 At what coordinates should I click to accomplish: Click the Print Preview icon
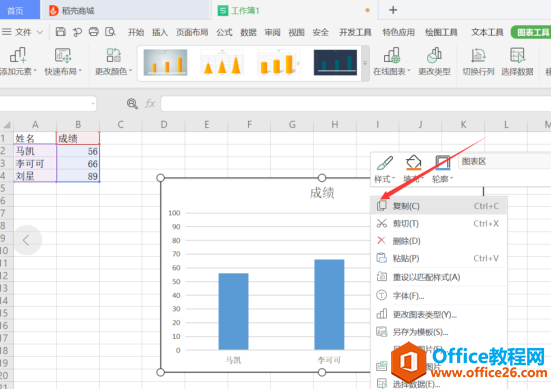pyautogui.click(x=110, y=32)
